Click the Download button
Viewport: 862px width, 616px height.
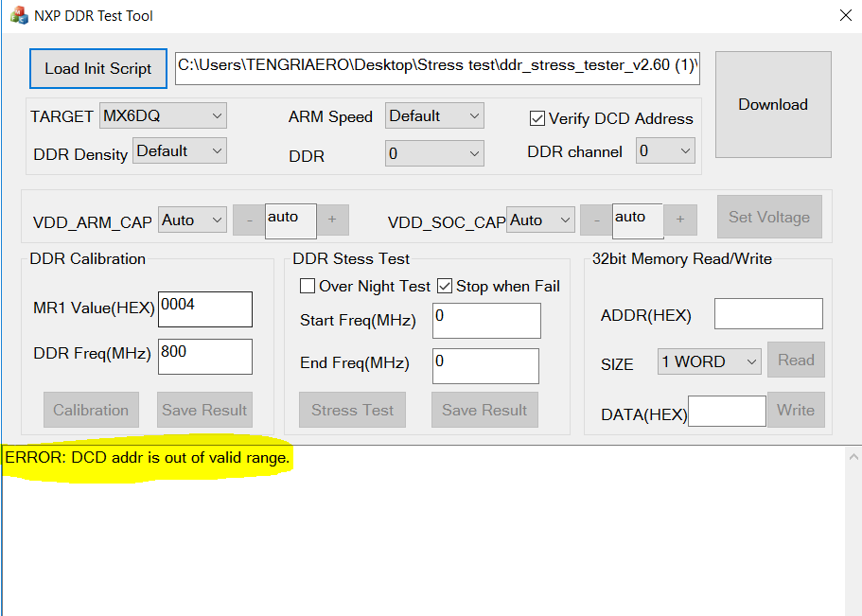point(773,104)
